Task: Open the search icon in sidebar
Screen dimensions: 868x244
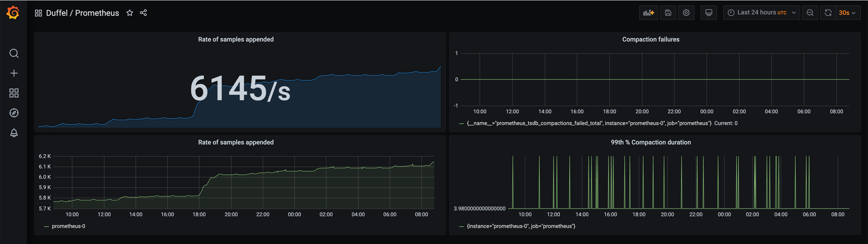Action: 14,53
